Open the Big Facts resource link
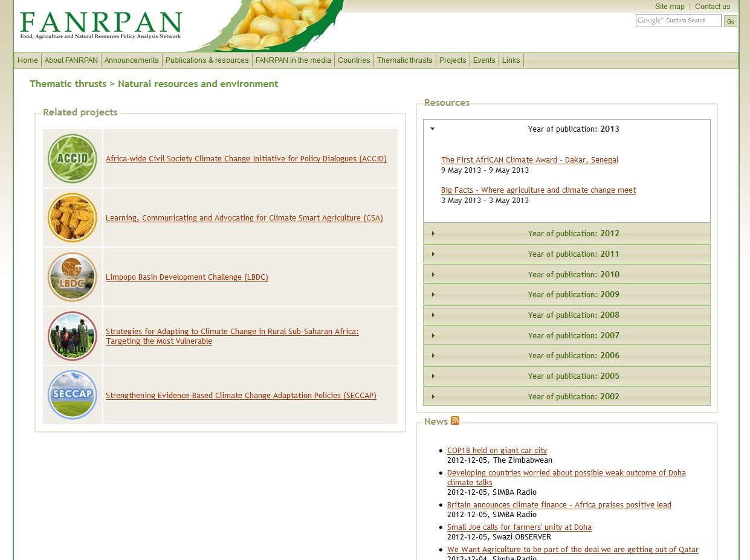 click(538, 190)
